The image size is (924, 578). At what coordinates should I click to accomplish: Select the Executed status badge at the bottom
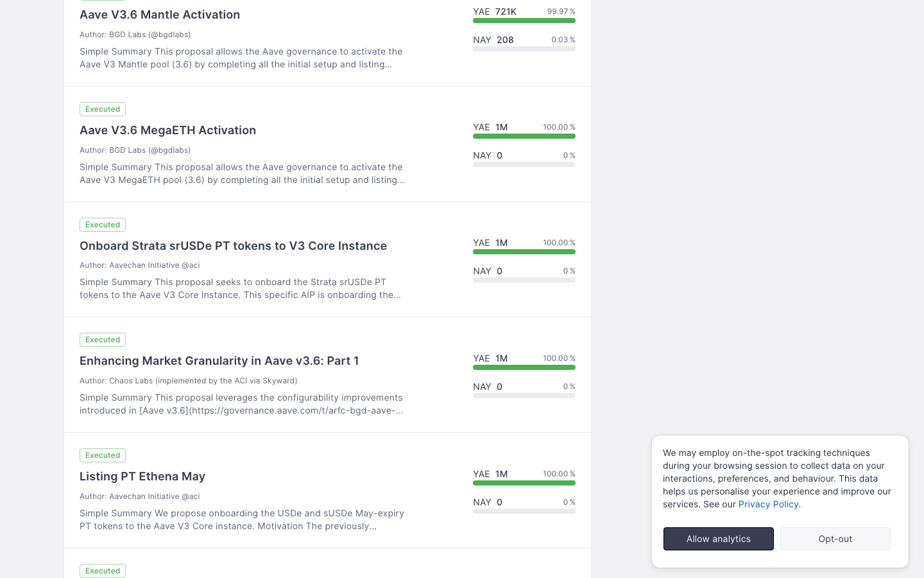click(x=102, y=570)
